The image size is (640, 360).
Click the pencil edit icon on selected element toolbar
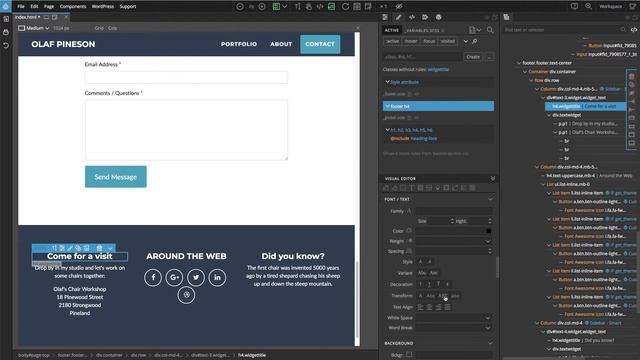coord(70,248)
